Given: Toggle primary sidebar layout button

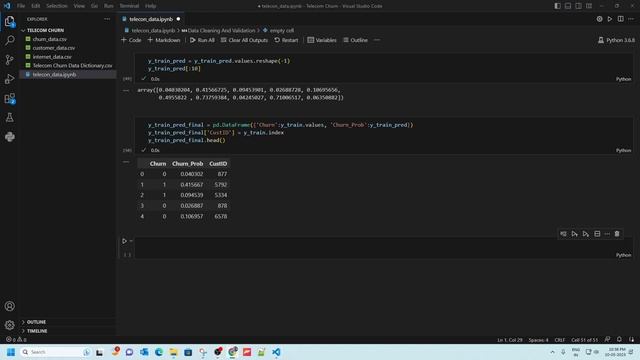Looking at the screenshot, I should [557, 6].
